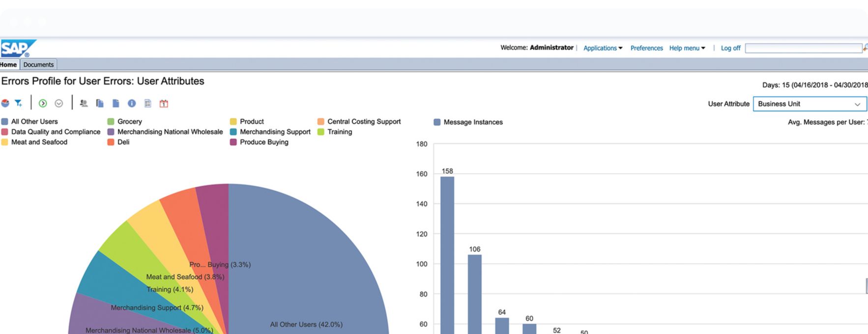Toggle the Grocery legend entry
The height and width of the screenshot is (334, 868).
(129, 121)
